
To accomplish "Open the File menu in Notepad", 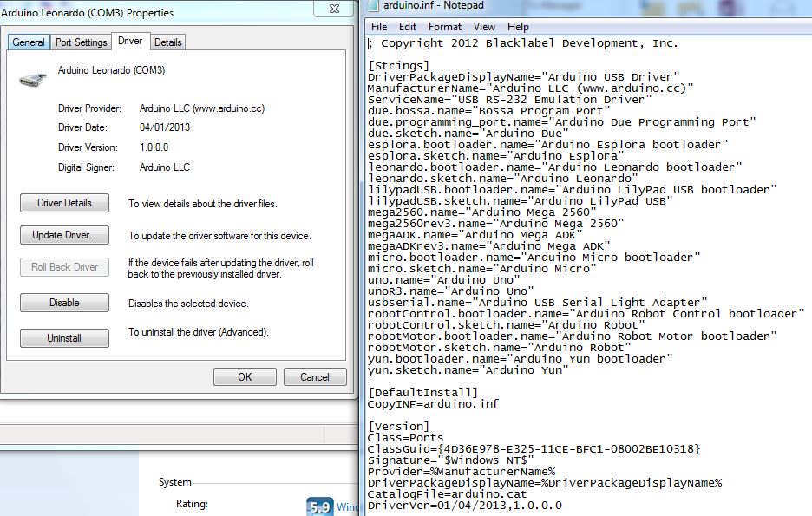I will tap(379, 27).
